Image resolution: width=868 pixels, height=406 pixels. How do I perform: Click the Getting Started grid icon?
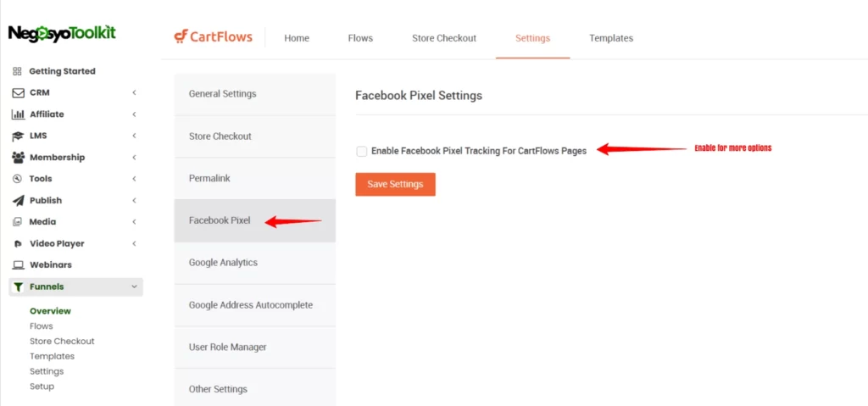(17, 71)
